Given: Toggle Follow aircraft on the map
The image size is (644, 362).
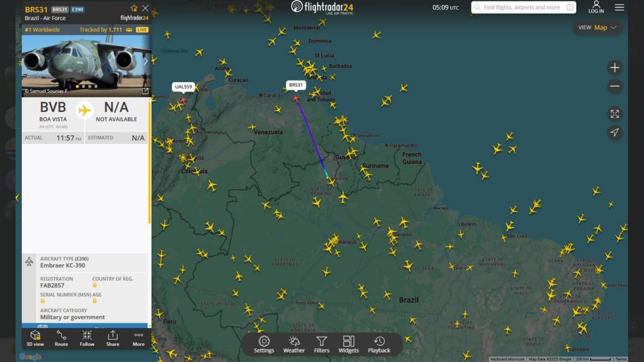Looking at the screenshot, I should click(x=87, y=338).
